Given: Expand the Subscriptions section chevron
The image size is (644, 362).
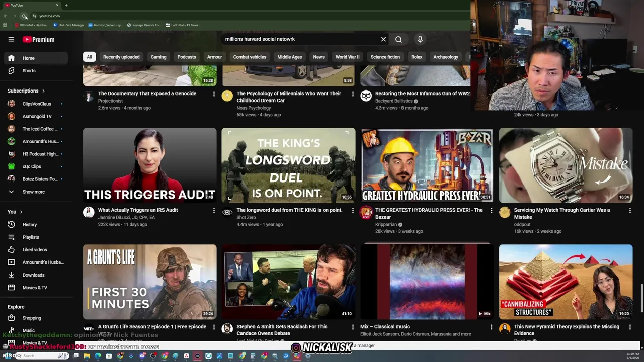Looking at the screenshot, I should coord(43,91).
